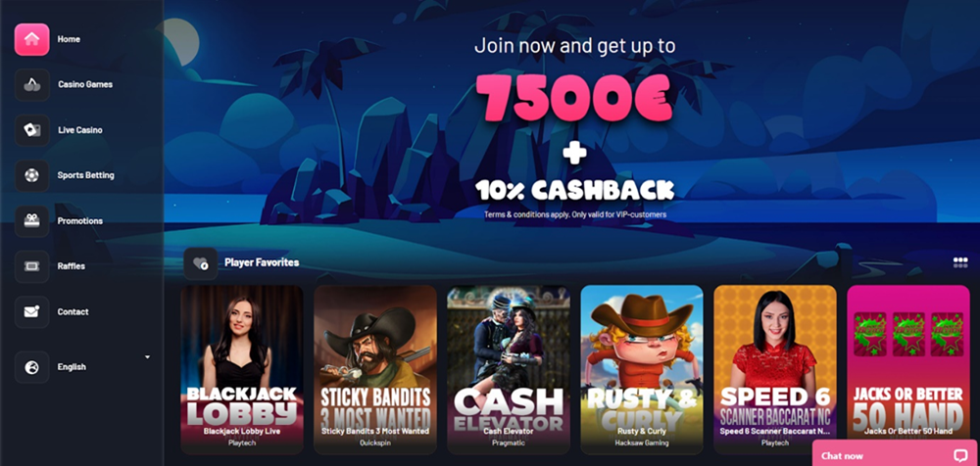Click the Player Favorites heart icon
Image resolution: width=980 pixels, height=466 pixels.
click(x=201, y=263)
